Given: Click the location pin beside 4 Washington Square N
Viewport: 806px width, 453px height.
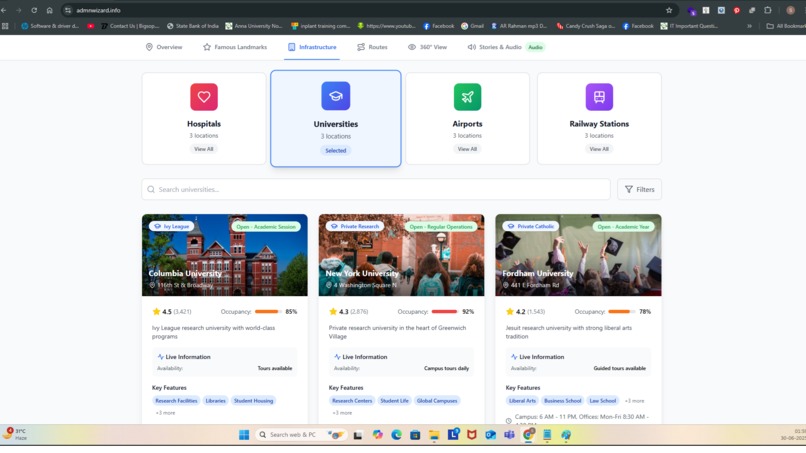Looking at the screenshot, I should [329, 285].
